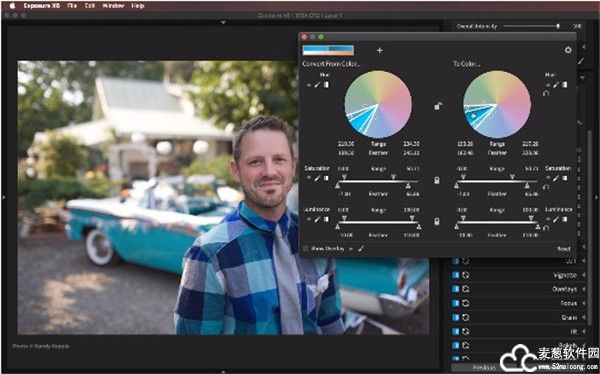Use eyedropper for To Color Saturation
This screenshot has width=600, height=374.
point(556,178)
